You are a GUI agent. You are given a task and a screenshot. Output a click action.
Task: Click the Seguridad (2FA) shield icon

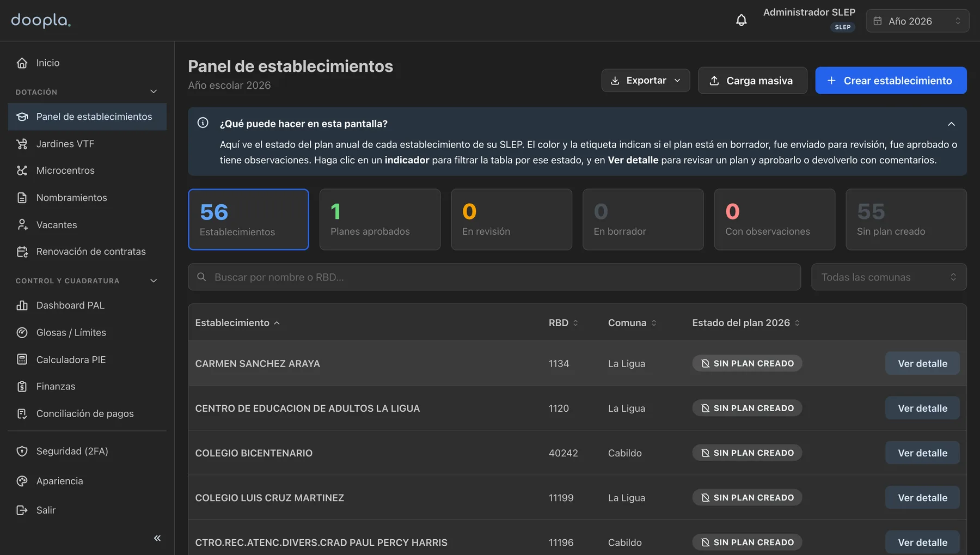coord(22,451)
